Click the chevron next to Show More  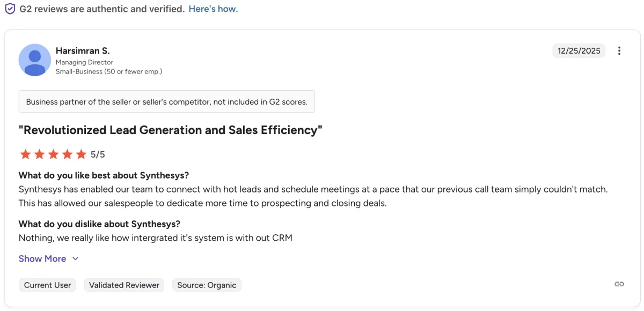tap(76, 258)
